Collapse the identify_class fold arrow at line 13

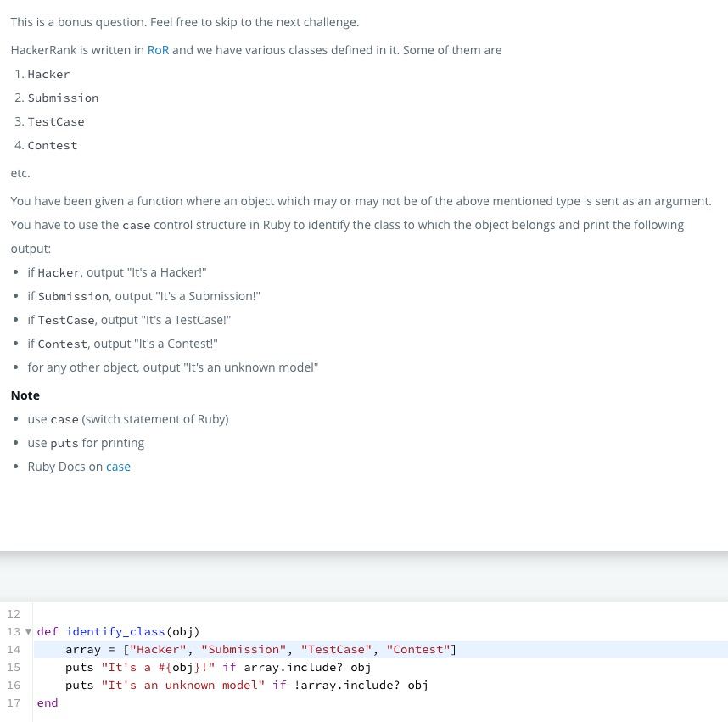28,631
